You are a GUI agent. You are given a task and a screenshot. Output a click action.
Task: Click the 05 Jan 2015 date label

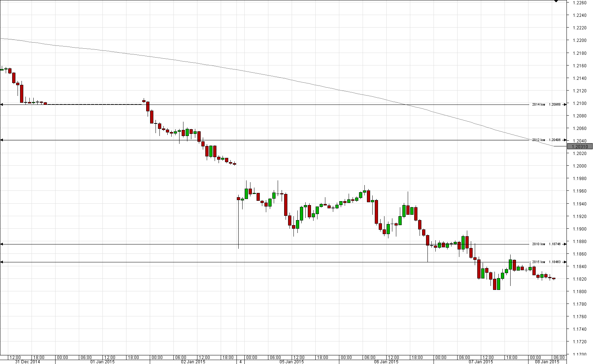coord(292,361)
